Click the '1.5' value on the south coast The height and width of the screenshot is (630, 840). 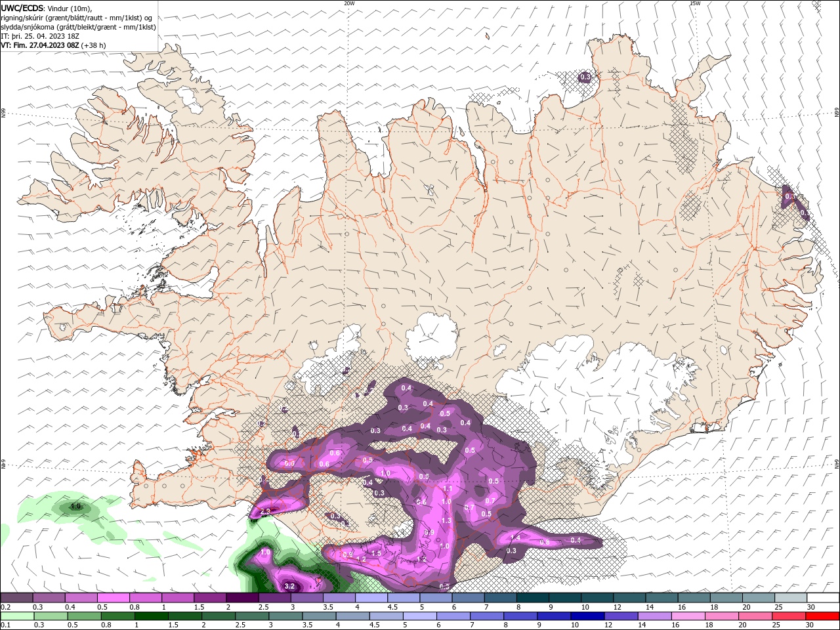(x=377, y=553)
